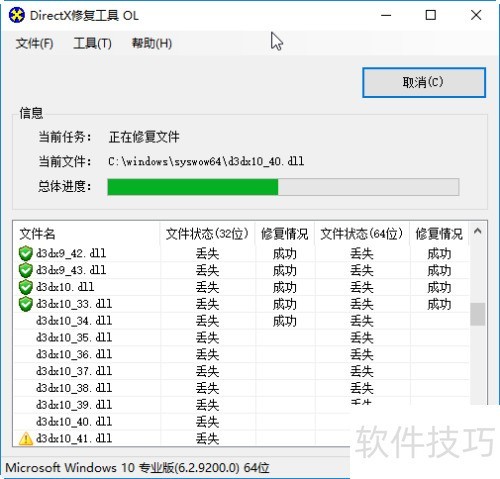The image size is (500, 479).
Task: Select the d3dx10_39.dll row name
Action: [74, 405]
